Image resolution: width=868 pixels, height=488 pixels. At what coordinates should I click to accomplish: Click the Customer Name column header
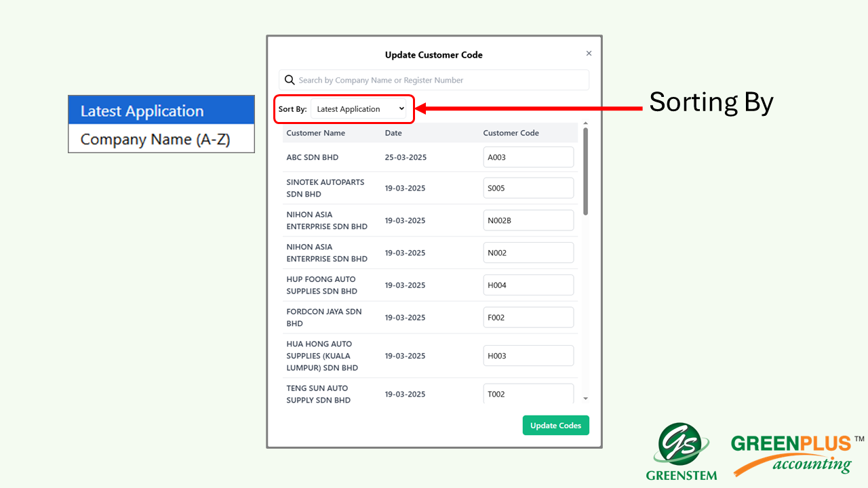(x=315, y=133)
